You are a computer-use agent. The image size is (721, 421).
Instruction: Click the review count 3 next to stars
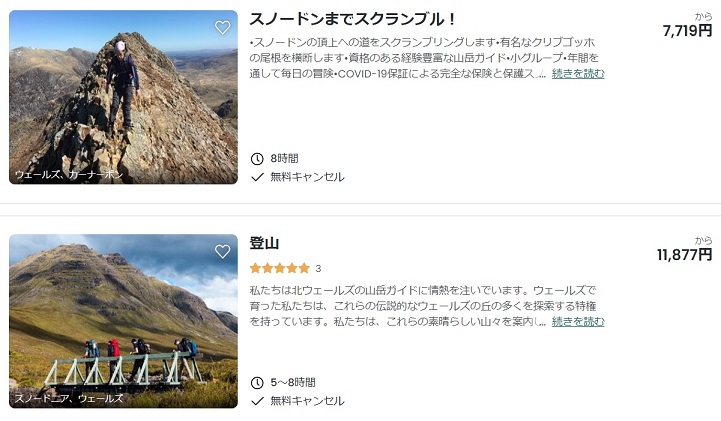(318, 268)
